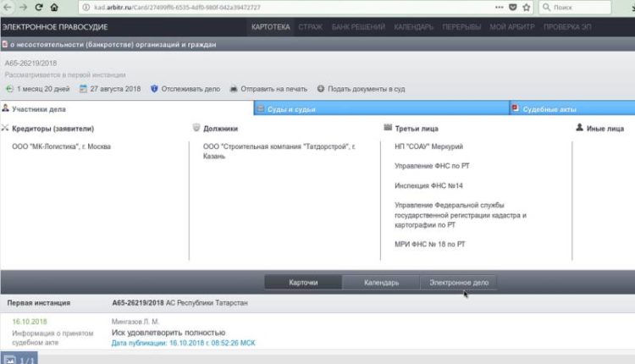This screenshot has height=364, width=635.
Task: Open the browser home page icon
Action: point(54,8)
